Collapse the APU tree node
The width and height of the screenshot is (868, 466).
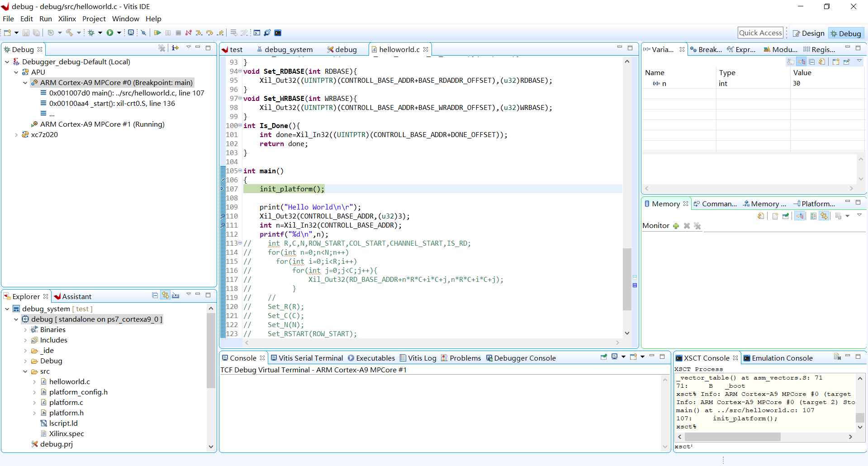(16, 72)
